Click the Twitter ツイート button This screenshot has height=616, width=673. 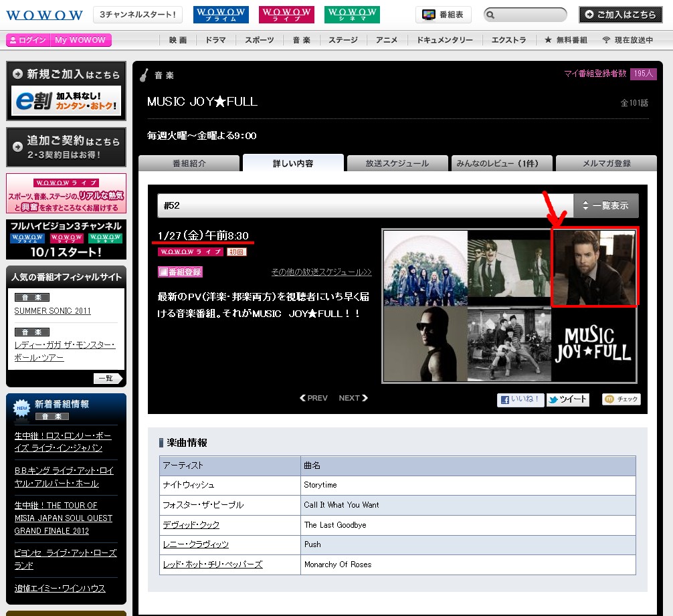click(x=568, y=399)
